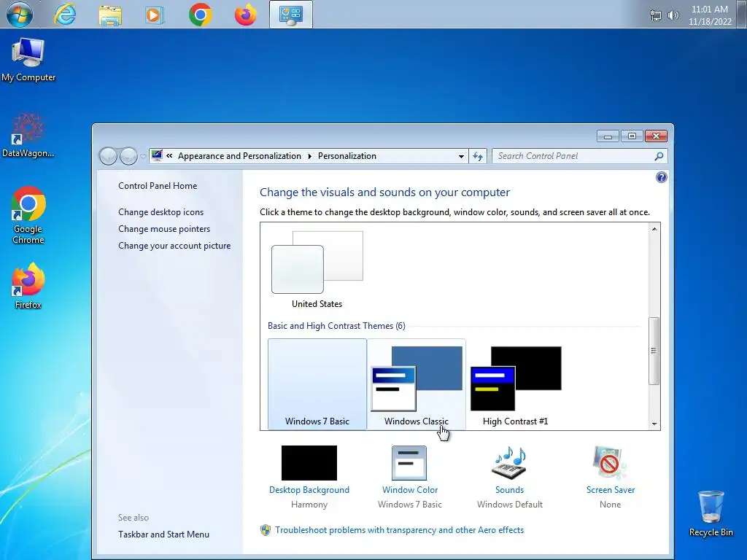Go to Appearance and Personalization breadcrumb
The height and width of the screenshot is (560, 747).
click(x=239, y=156)
